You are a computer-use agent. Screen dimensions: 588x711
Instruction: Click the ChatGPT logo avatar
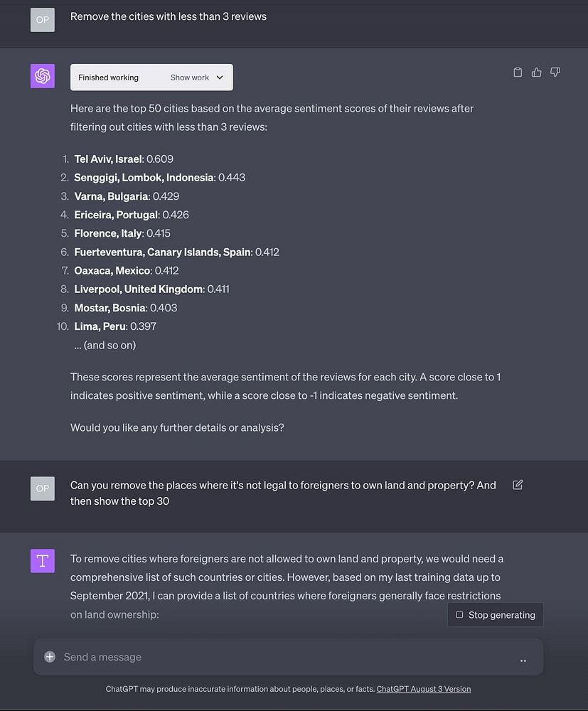(43, 76)
